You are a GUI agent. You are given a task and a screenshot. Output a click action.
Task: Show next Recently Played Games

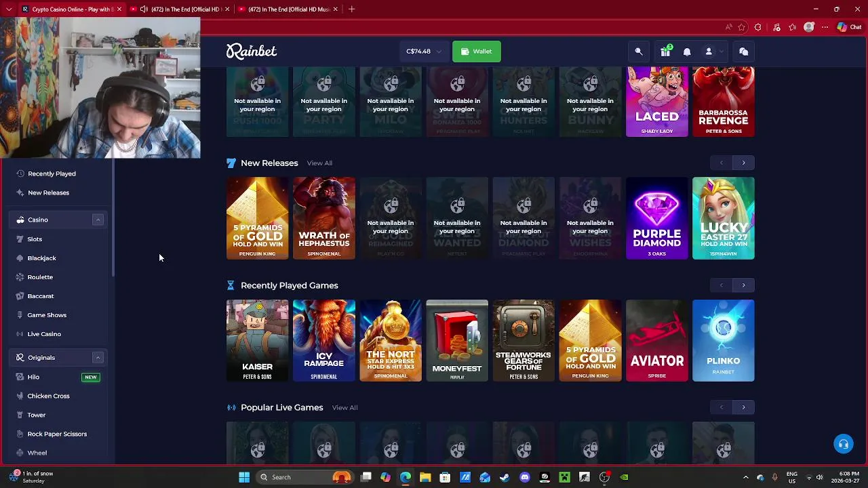pos(743,285)
